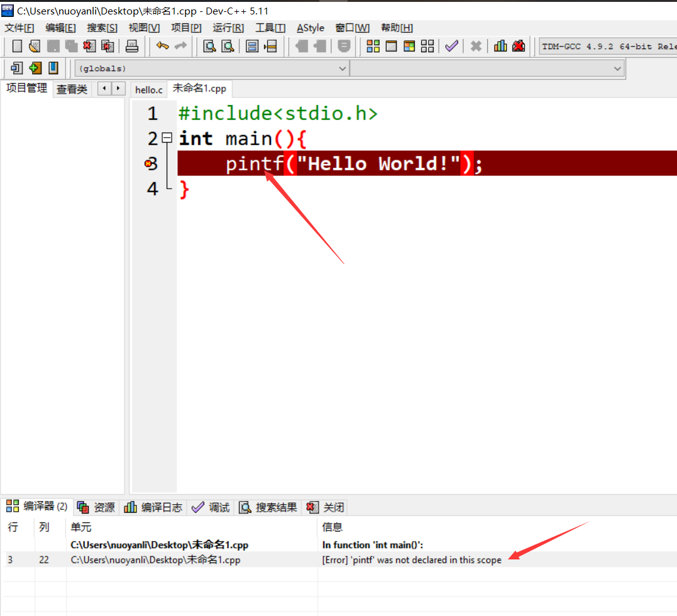Open the 窗口[W] menu

pos(353,28)
